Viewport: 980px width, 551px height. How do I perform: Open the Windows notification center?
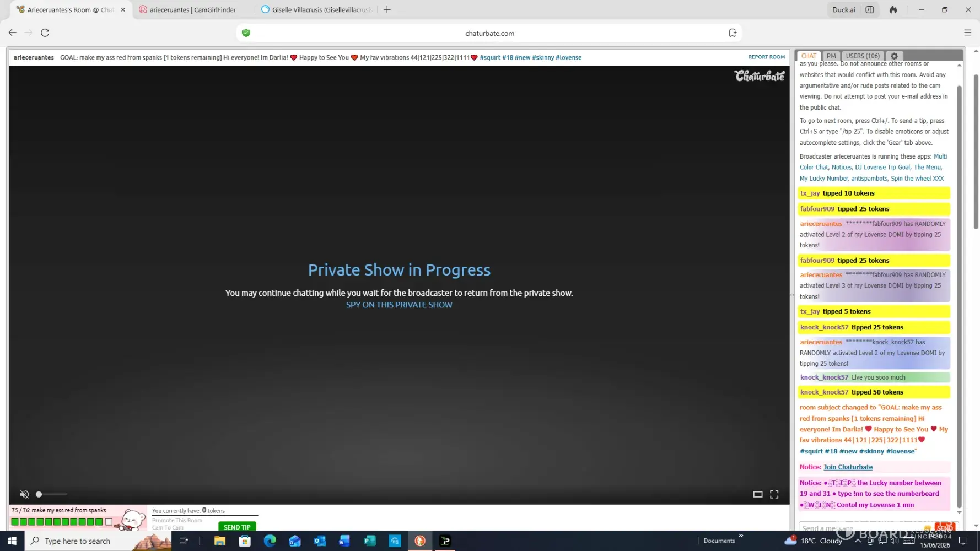point(963,541)
